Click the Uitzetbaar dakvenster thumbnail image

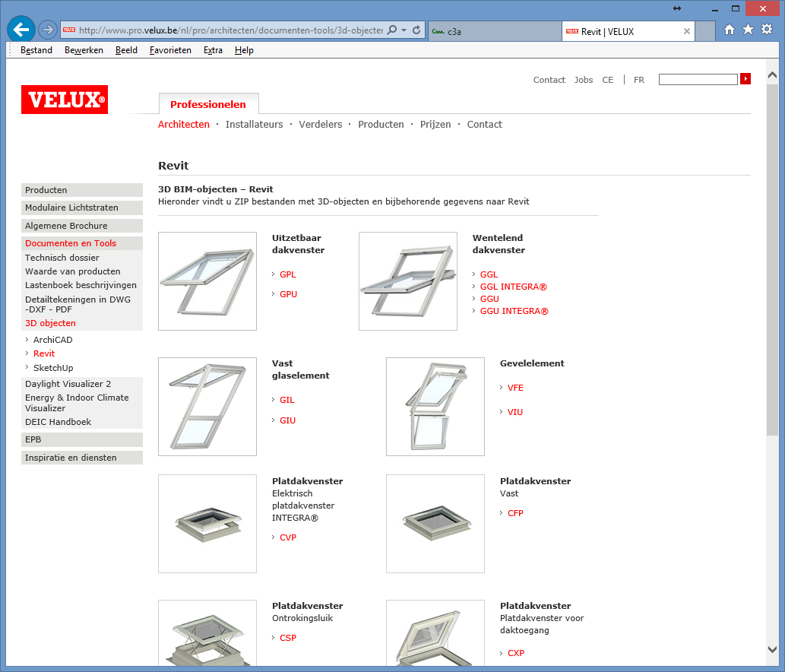coord(207,281)
